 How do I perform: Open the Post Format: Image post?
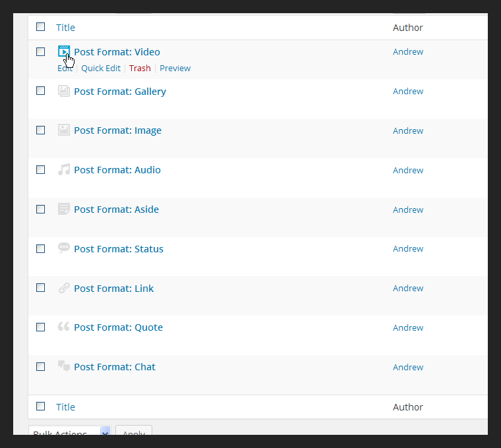(117, 131)
